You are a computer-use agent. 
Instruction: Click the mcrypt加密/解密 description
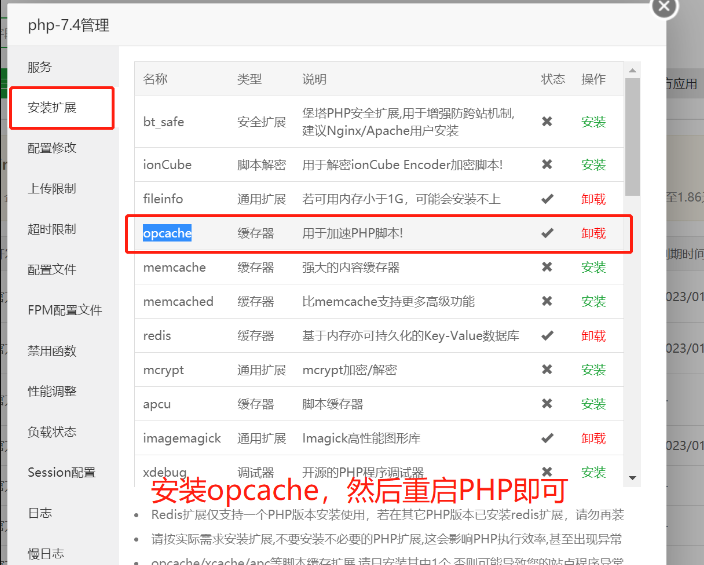(350, 370)
